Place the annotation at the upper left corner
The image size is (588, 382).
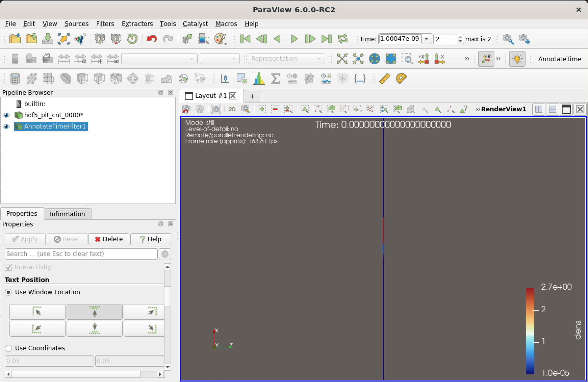(37, 312)
